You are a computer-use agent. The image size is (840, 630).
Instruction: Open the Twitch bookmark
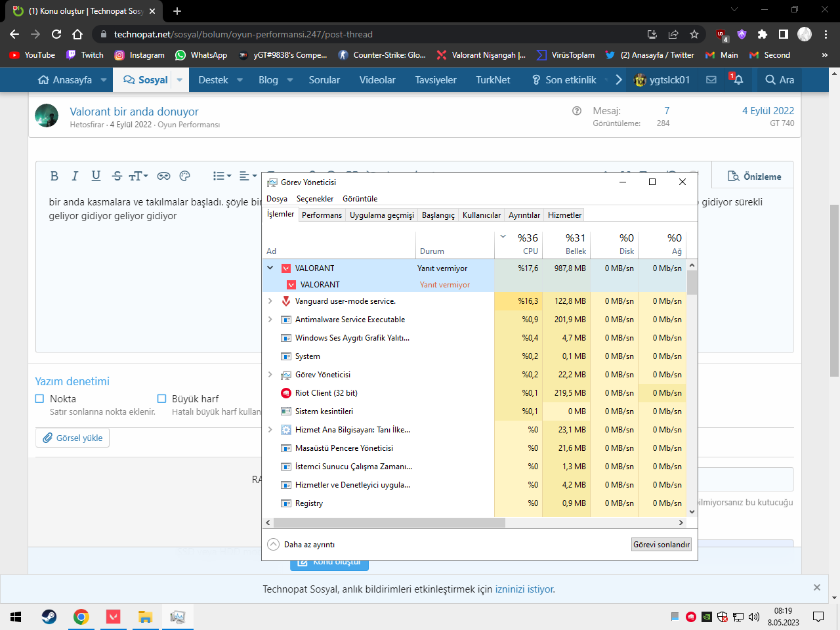85,55
